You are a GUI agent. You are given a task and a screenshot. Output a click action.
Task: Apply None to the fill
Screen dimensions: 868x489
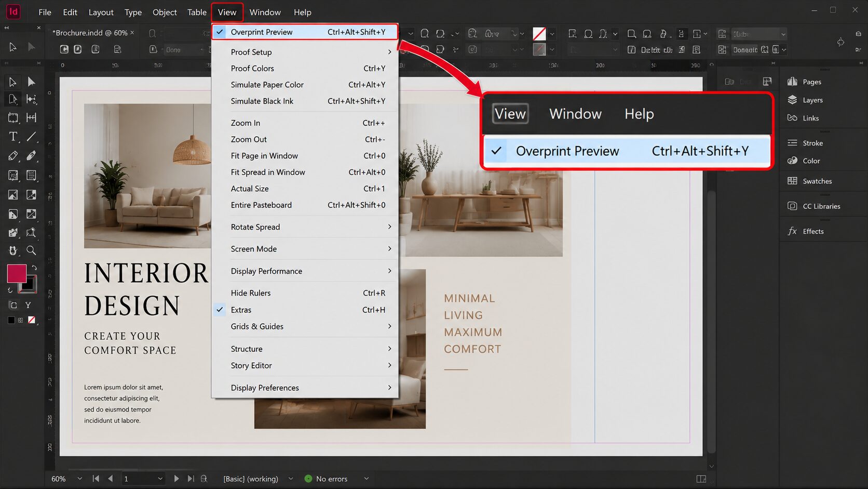tap(32, 320)
